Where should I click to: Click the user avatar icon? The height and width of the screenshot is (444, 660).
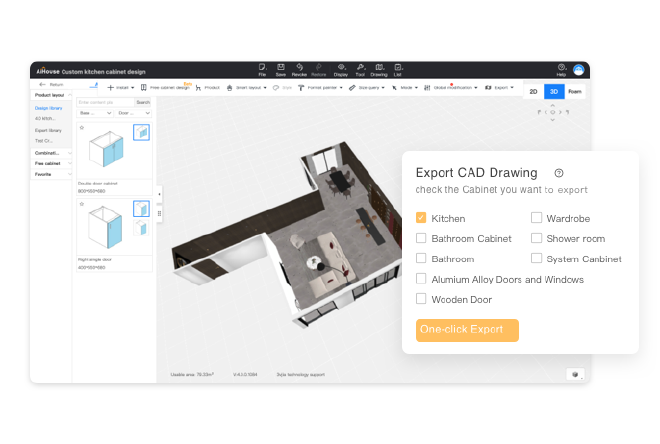[578, 70]
